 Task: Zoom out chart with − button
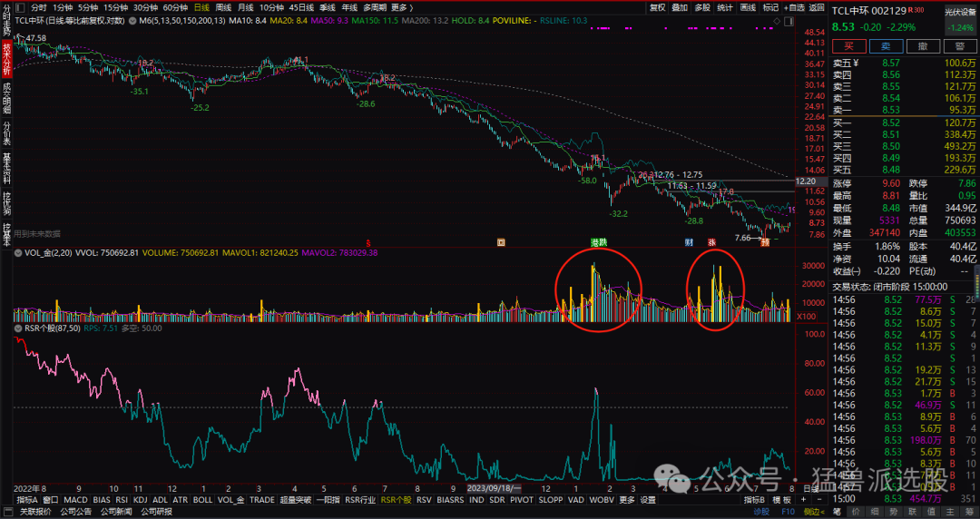click(x=818, y=500)
